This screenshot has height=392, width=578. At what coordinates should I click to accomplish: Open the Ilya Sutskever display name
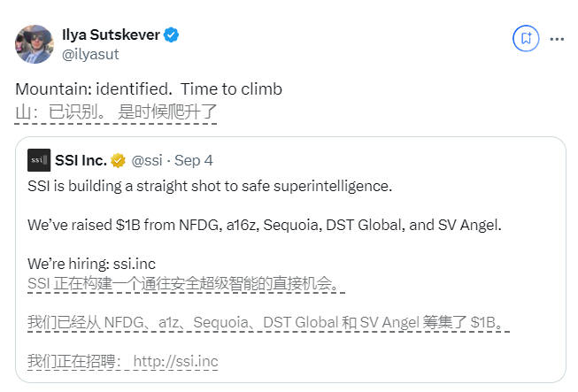(x=110, y=35)
